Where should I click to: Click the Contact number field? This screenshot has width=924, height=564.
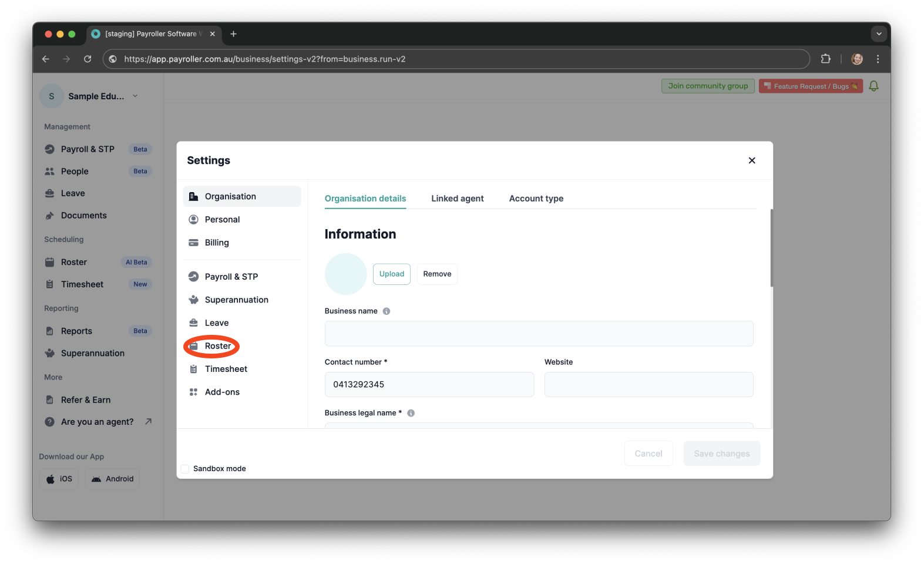click(429, 385)
